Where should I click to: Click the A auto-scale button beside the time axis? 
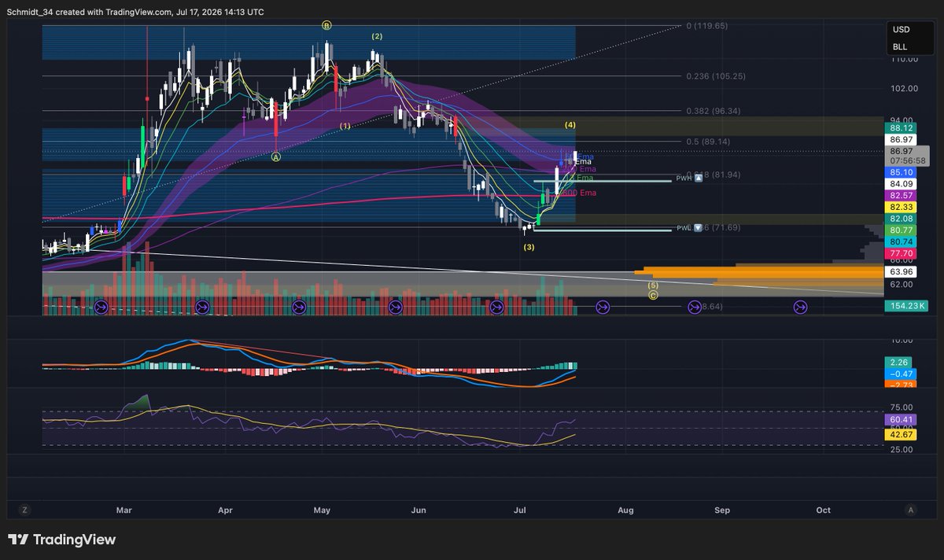pos(910,510)
